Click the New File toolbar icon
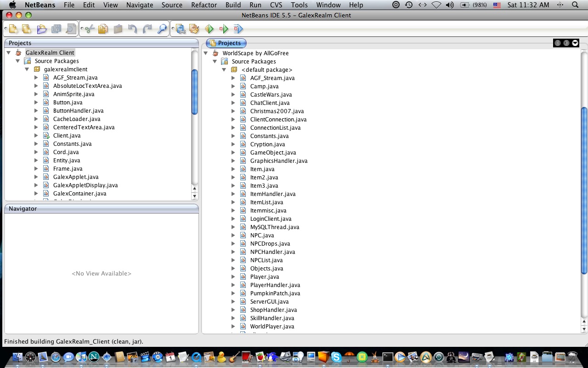Screen dimensions: 588x368 pyautogui.click(x=13, y=29)
